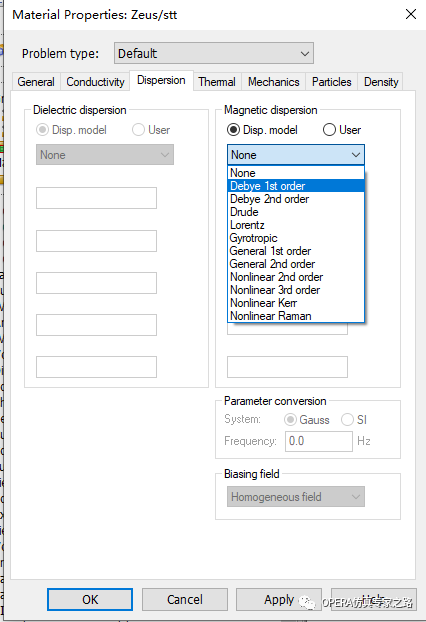
Task: Choose SI parameter conversion system
Action: [354, 420]
